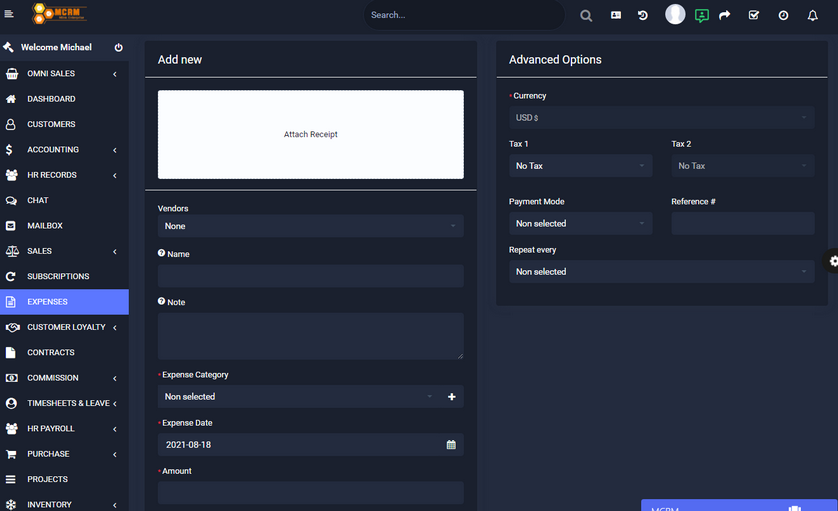Open the Payment Mode dropdown
Viewport: 838px width, 511px height.
[580, 224]
